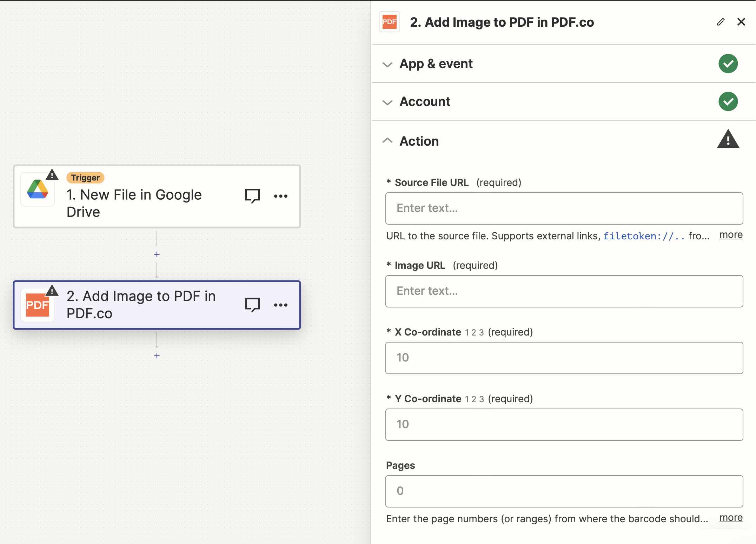The height and width of the screenshot is (544, 756).
Task: Open the comment bubble on the PDF.co step
Action: pyautogui.click(x=252, y=305)
